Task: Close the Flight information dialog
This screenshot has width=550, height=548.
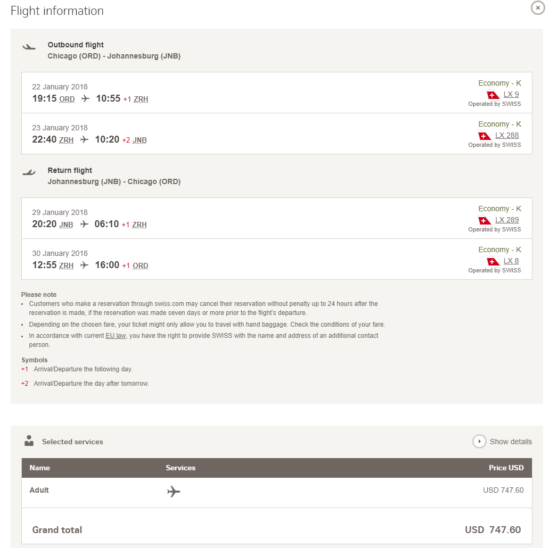Action: coord(537,8)
